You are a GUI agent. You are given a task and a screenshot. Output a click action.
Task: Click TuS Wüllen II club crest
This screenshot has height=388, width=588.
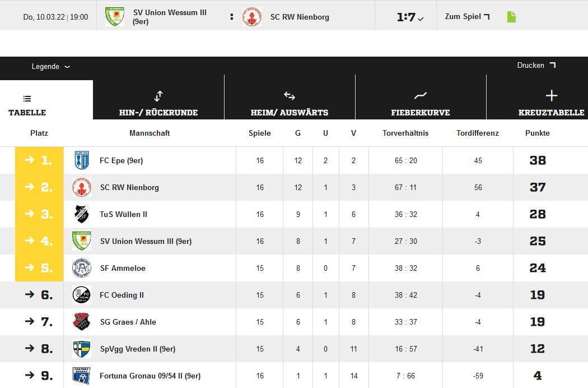point(82,214)
